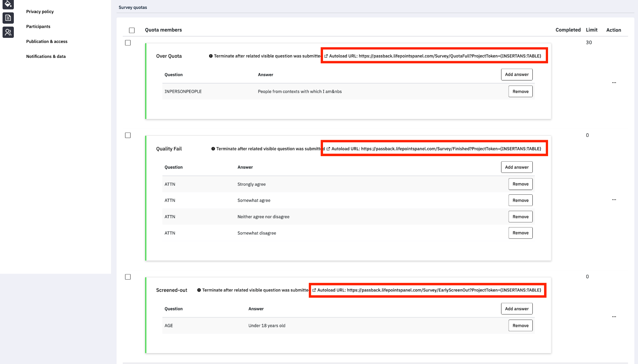The image size is (638, 364).
Task: Expand the action ellipsis menu for Quality Fail
Action: coord(614,200)
